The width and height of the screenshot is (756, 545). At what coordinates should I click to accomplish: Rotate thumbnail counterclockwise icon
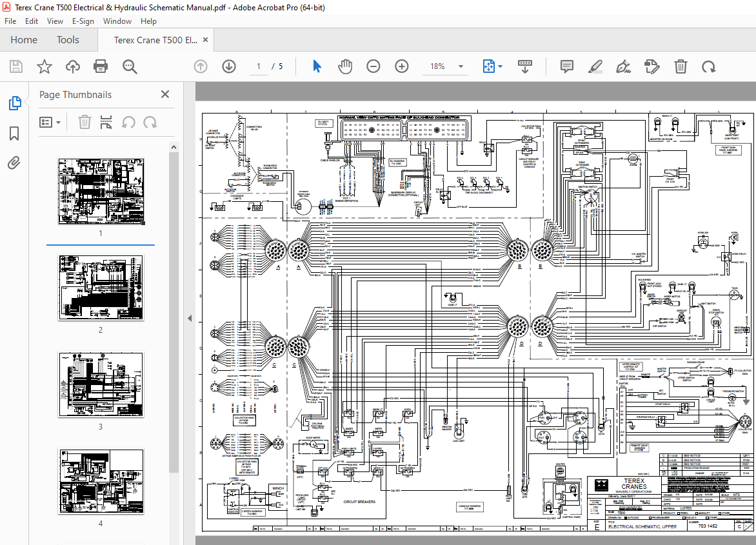128,123
